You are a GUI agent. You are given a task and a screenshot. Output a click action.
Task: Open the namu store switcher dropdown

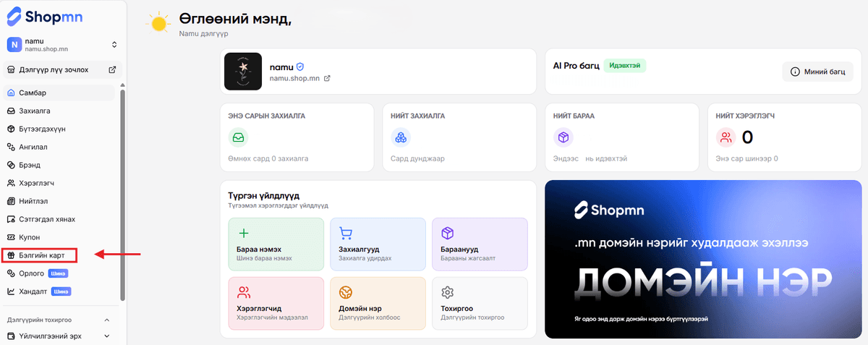coord(114,45)
